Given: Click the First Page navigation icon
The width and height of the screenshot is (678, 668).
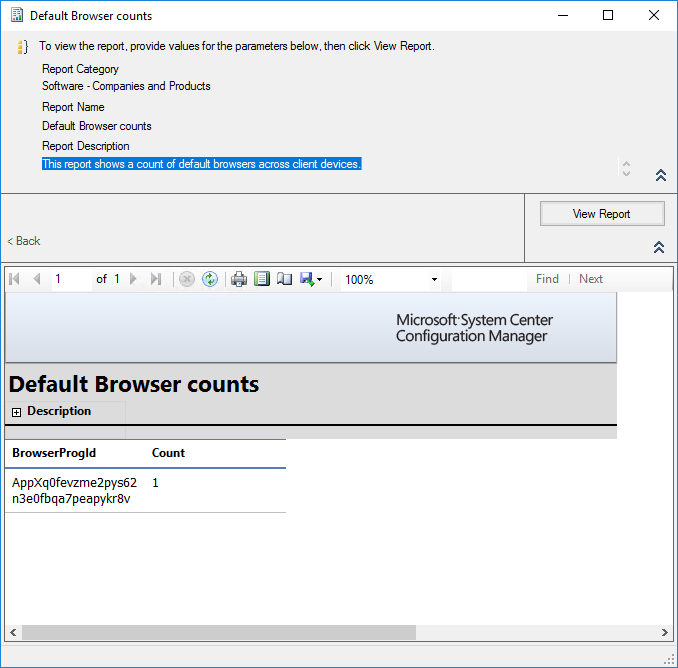Looking at the screenshot, I should pyautogui.click(x=15, y=280).
